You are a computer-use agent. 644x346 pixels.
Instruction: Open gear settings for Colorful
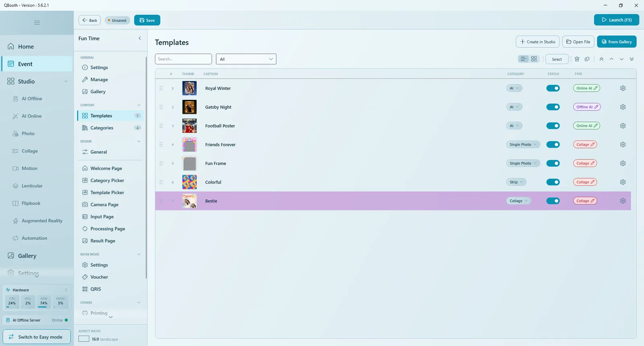click(x=623, y=182)
